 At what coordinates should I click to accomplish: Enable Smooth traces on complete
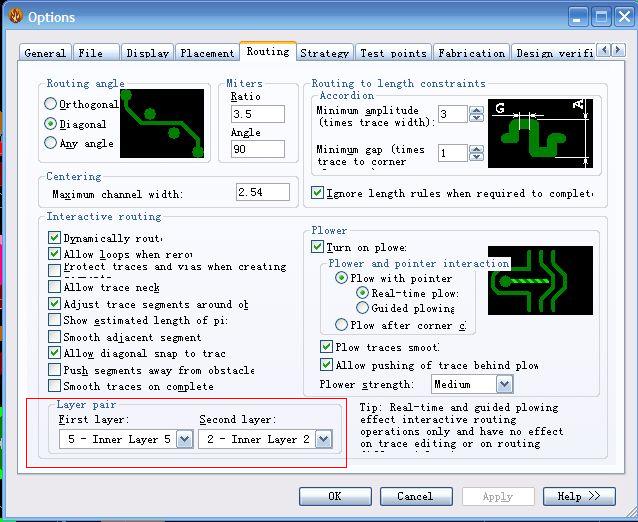54,386
